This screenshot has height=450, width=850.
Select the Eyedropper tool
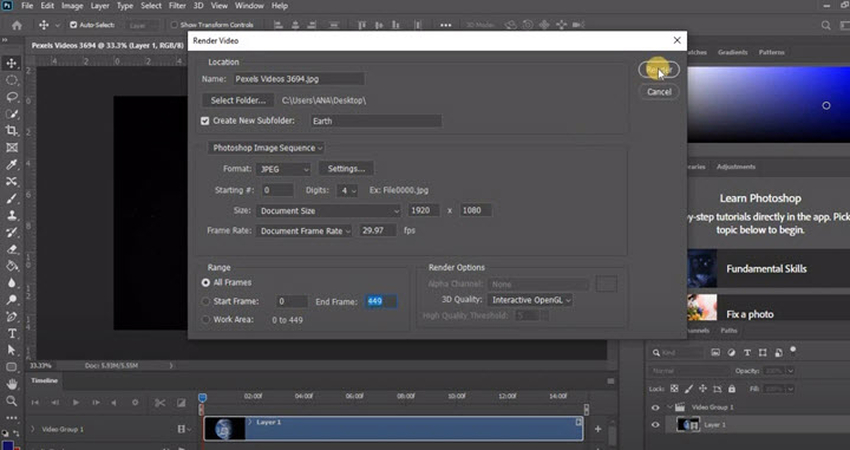[11, 165]
